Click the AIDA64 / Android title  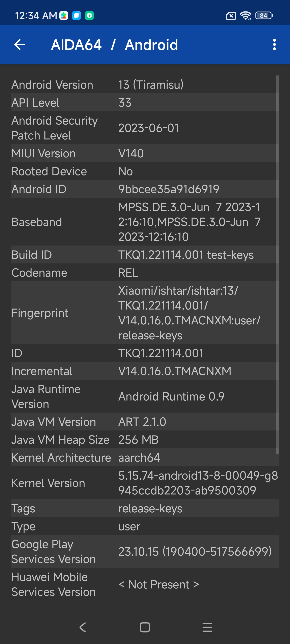tap(114, 45)
